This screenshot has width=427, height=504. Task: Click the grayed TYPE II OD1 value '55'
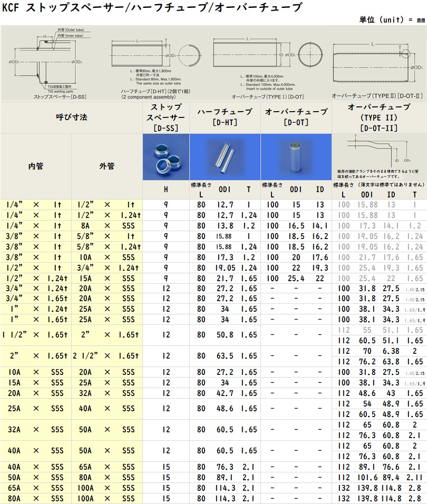click(x=367, y=330)
